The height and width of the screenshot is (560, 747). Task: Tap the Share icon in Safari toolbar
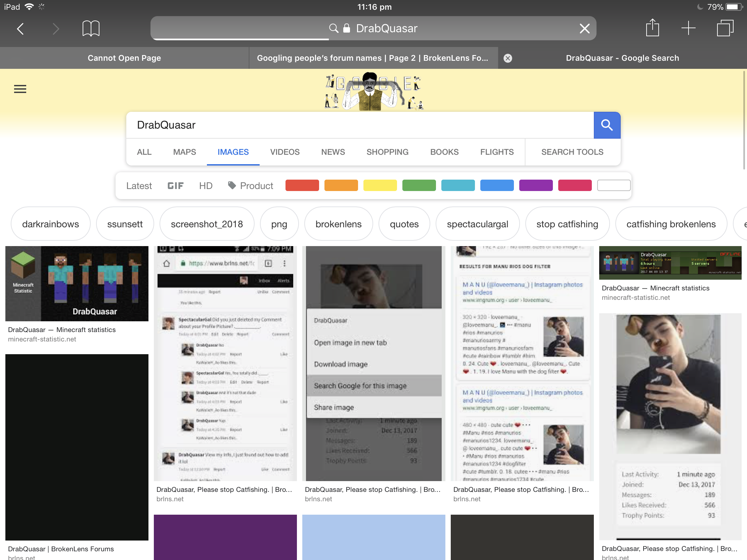point(652,27)
